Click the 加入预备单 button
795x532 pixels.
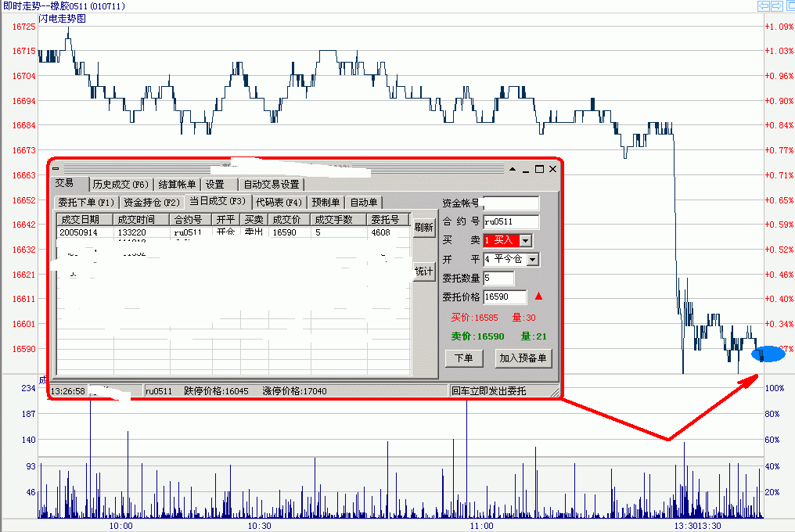point(523,358)
